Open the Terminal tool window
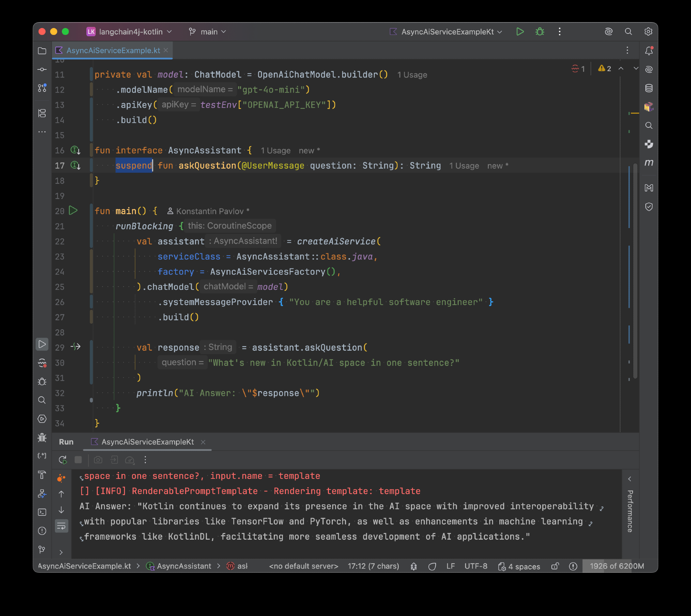 pyautogui.click(x=42, y=512)
